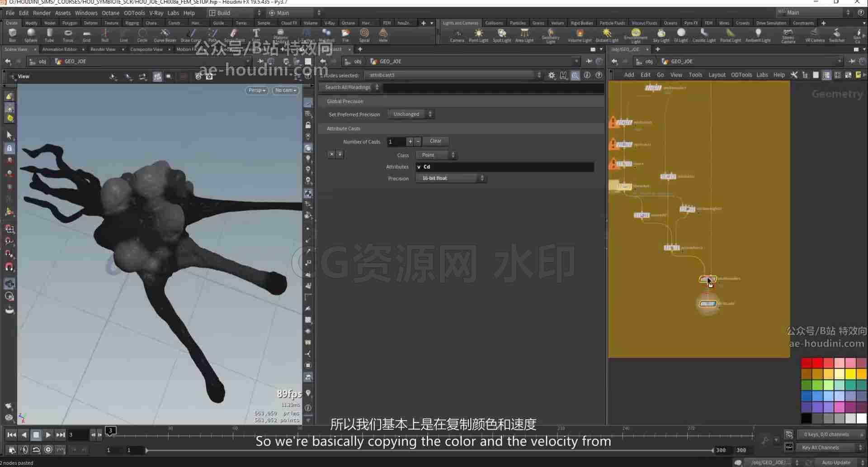Open the Build desktop dropdown

click(x=234, y=13)
